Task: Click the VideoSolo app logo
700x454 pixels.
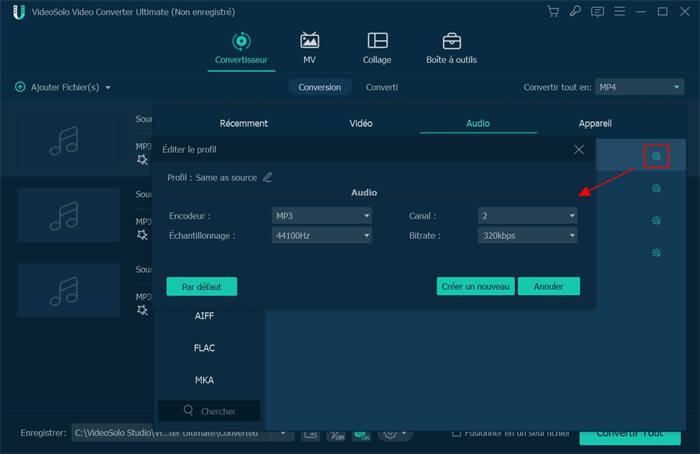Action: [x=19, y=12]
